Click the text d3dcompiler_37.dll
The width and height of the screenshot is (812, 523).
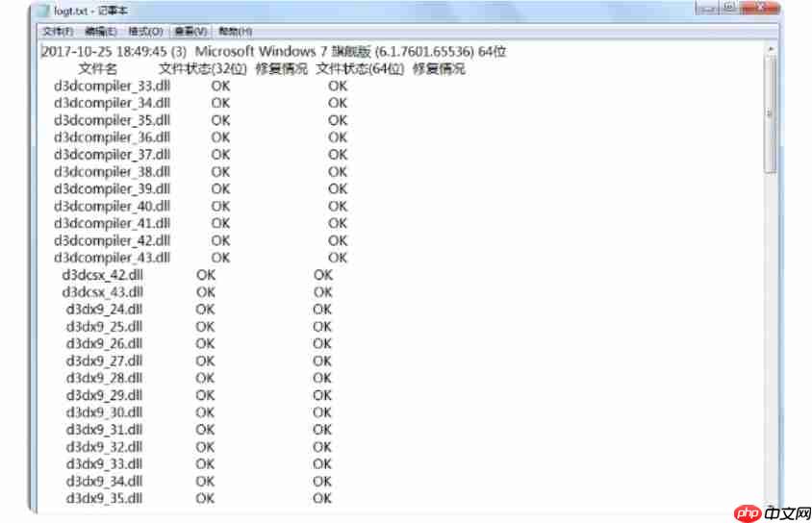click(x=112, y=155)
